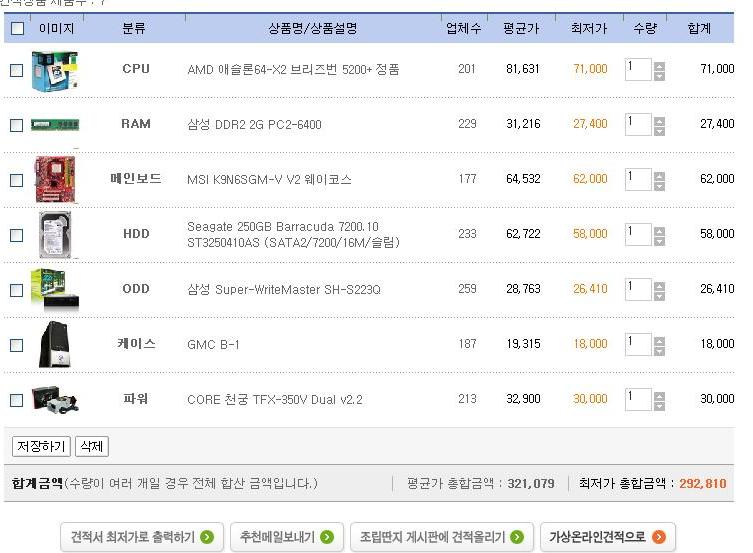Focus the 메인보드 quantity input field
The width and height of the screenshot is (753, 553).
tap(638, 180)
